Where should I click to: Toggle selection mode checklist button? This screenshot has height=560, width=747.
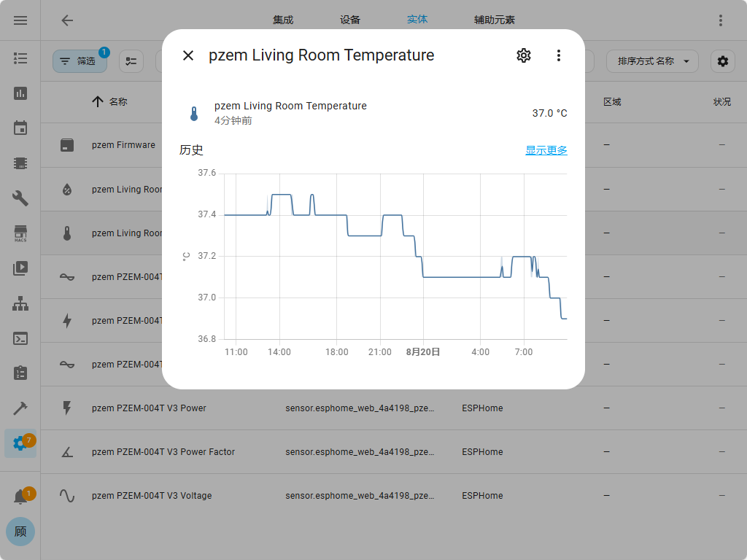click(131, 61)
